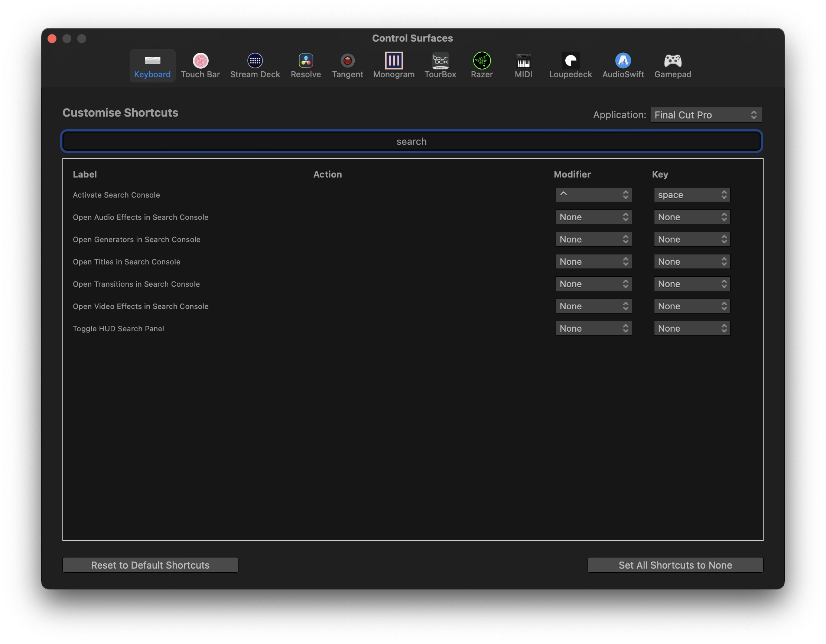Click Reset to Default Shortcuts
The height and width of the screenshot is (644, 826).
tap(150, 565)
